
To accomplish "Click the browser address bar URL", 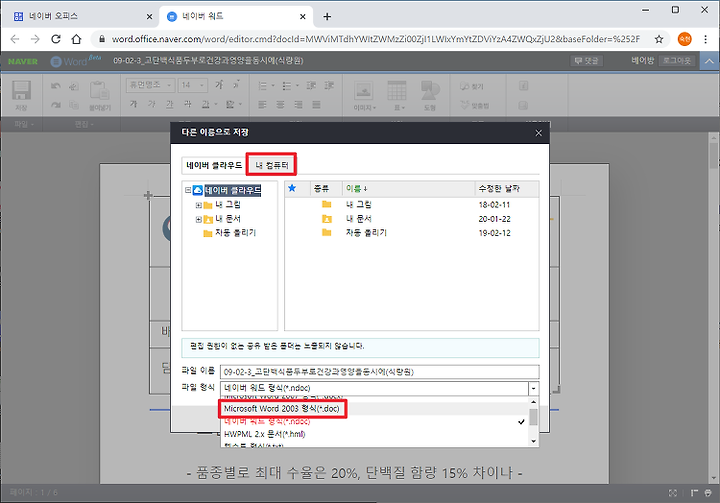I will coord(375,39).
